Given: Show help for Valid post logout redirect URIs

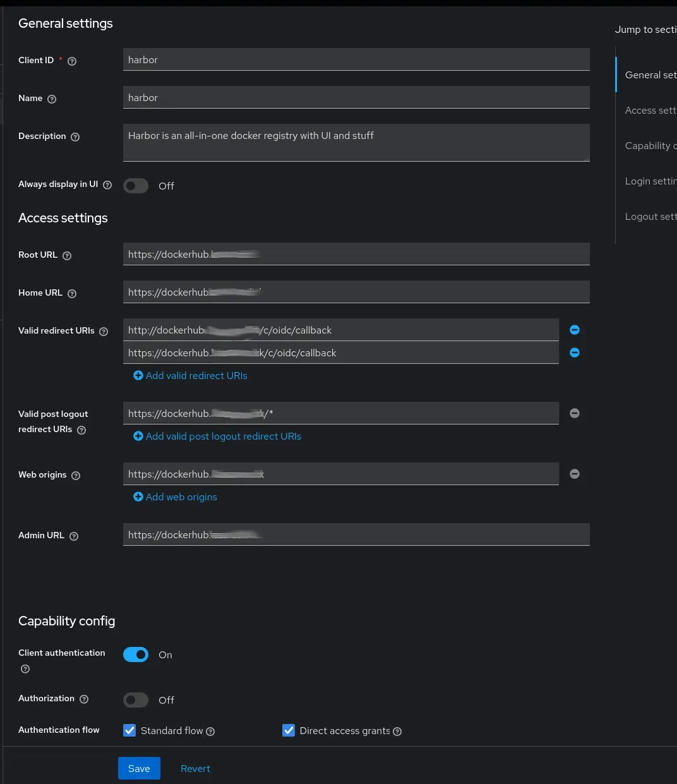Looking at the screenshot, I should point(81,430).
